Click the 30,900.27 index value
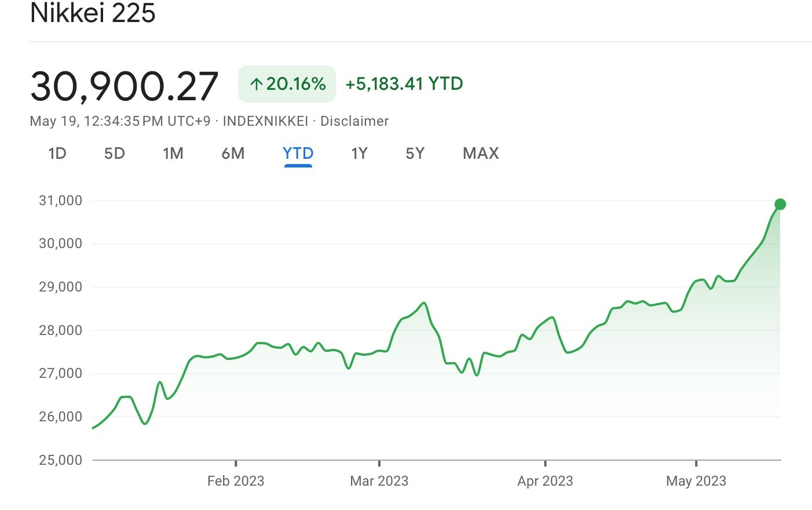The width and height of the screenshot is (812, 510). (124, 86)
